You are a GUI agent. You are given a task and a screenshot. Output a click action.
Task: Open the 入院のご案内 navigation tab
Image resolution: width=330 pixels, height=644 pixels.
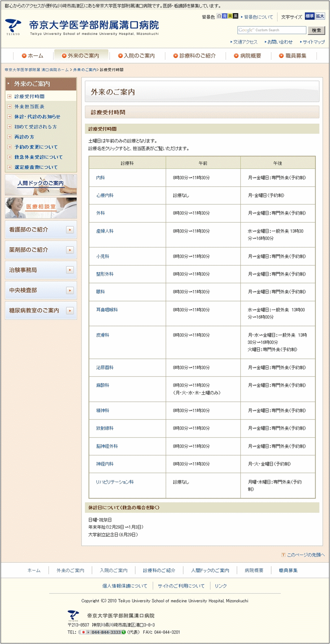136,56
